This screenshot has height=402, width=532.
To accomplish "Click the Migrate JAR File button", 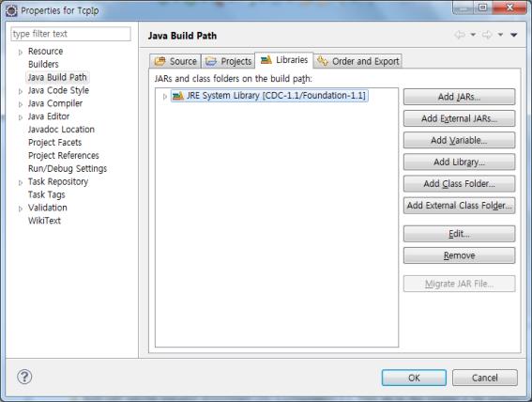I will click(x=459, y=284).
